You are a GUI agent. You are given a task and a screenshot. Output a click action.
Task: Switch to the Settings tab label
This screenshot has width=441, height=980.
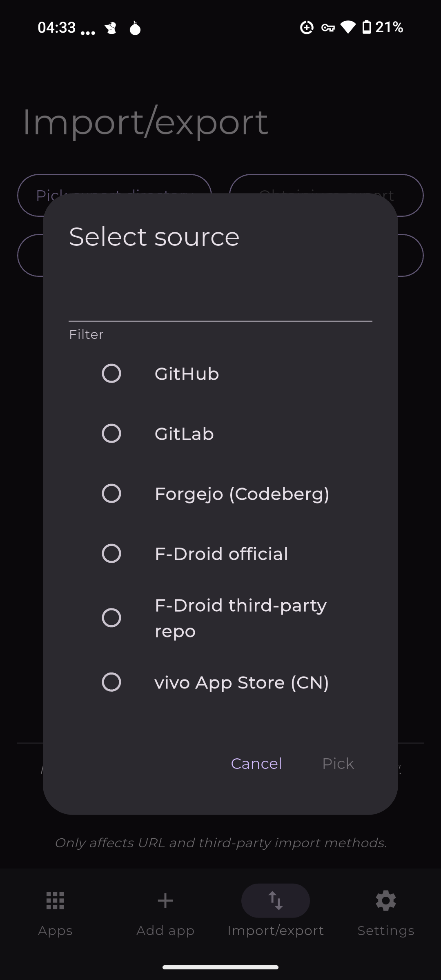(386, 931)
